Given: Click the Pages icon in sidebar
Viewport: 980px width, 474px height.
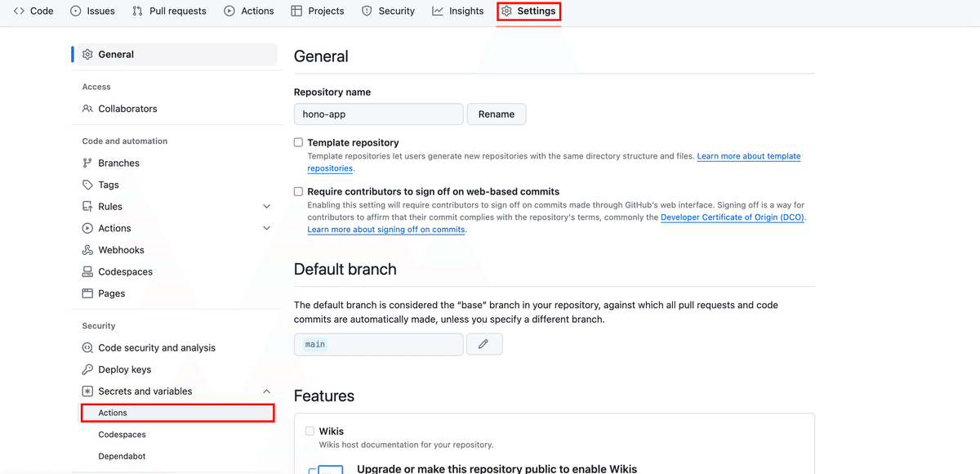Looking at the screenshot, I should click(x=87, y=293).
